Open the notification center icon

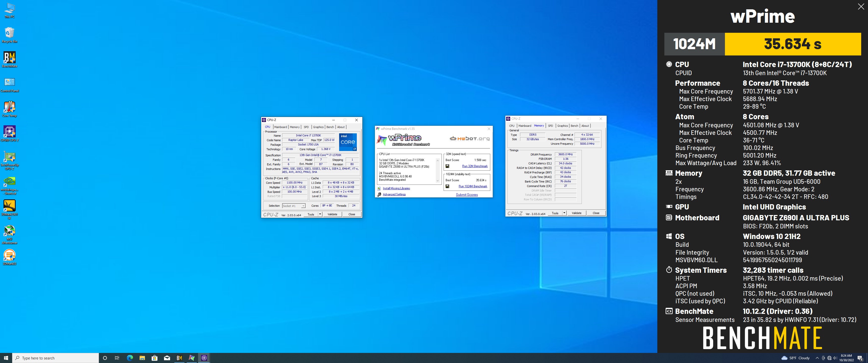(860, 358)
